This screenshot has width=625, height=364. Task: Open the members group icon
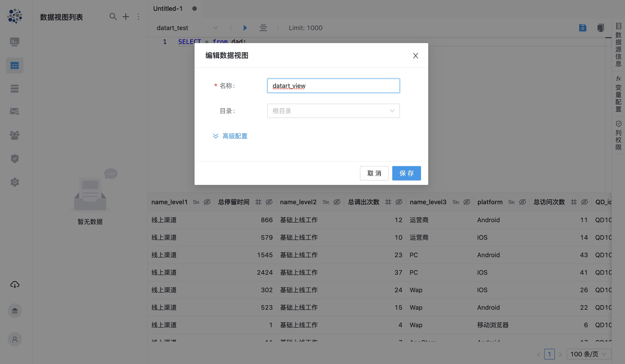point(15,135)
